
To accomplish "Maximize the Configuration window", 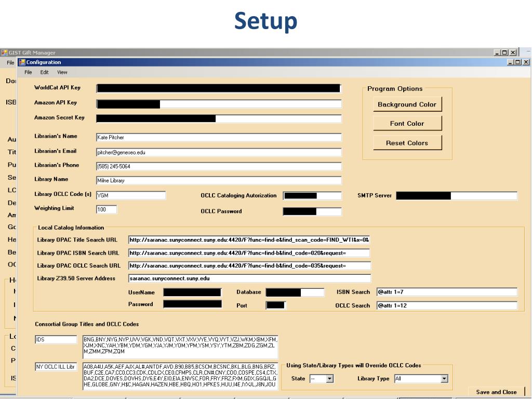I will pos(517,62).
